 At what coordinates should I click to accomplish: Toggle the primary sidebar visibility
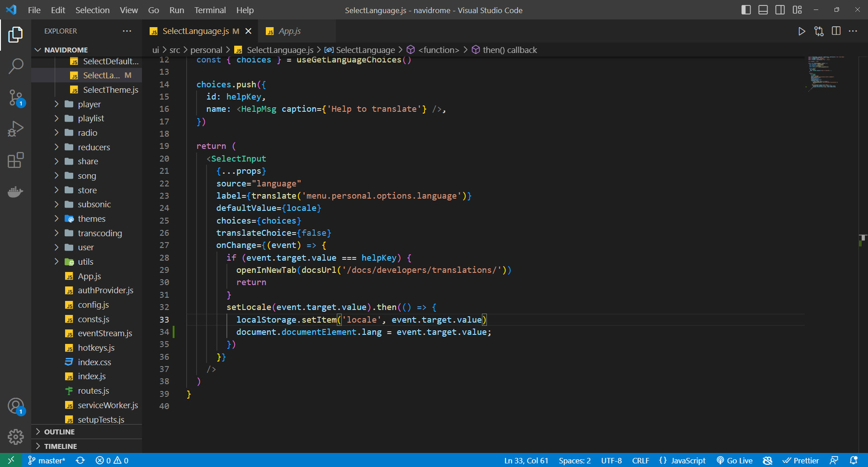coord(746,10)
